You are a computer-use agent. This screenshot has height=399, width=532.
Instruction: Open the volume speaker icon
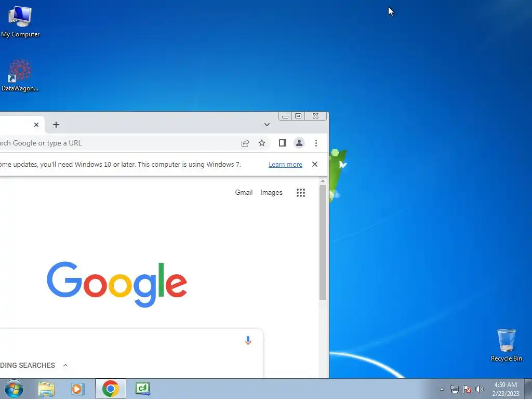coord(480,389)
